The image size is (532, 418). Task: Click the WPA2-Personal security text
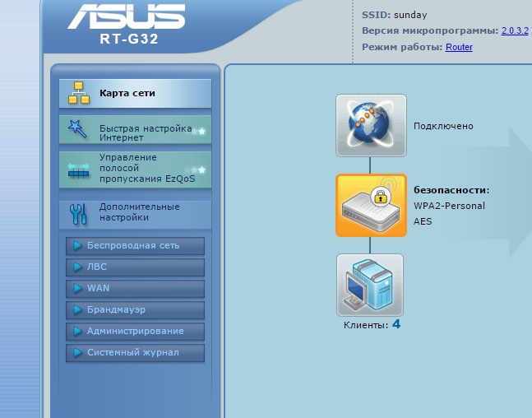point(449,206)
